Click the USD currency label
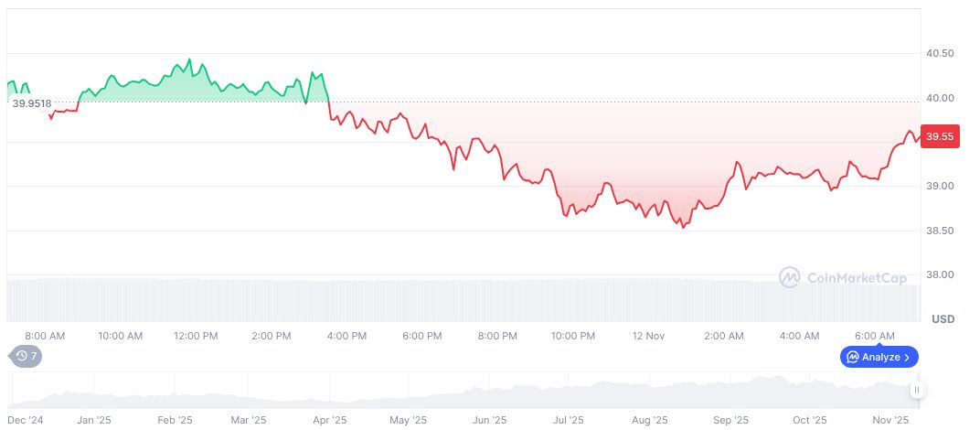Image resolution: width=980 pixels, height=430 pixels. point(943,319)
